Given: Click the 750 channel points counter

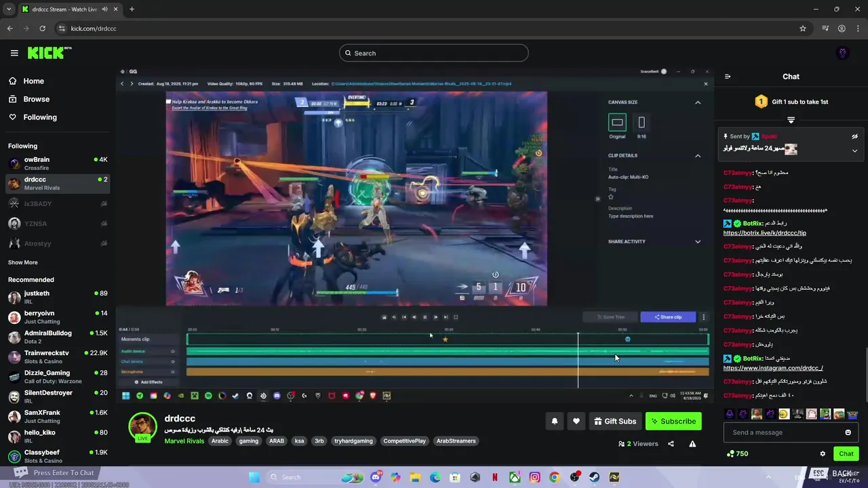Looking at the screenshot, I should (x=737, y=453).
